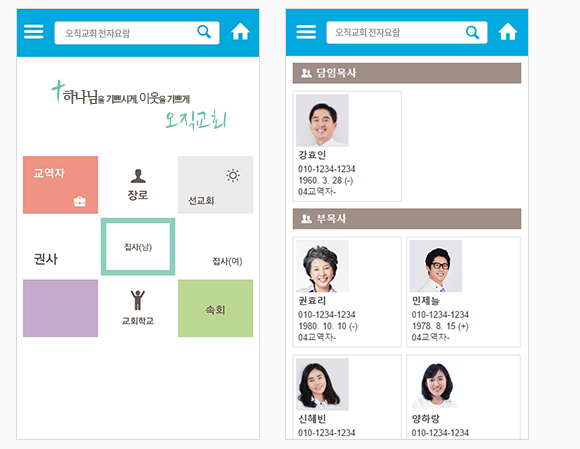Tap search magnifier icon in right header

(472, 32)
